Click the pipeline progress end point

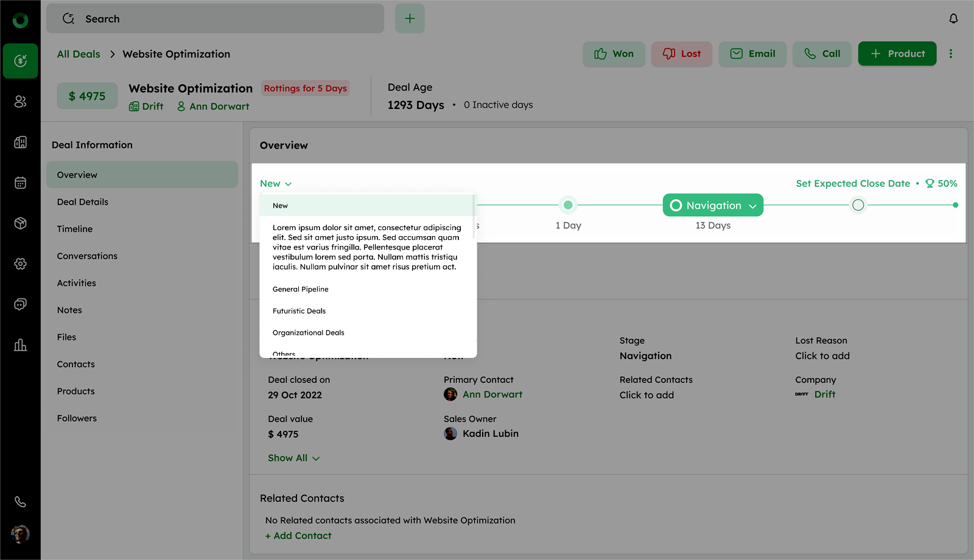955,205
